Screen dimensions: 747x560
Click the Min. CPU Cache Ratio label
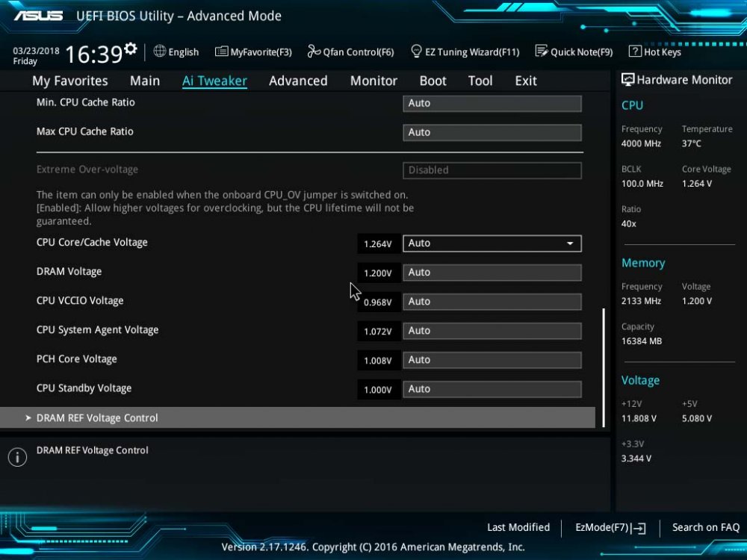(x=86, y=102)
